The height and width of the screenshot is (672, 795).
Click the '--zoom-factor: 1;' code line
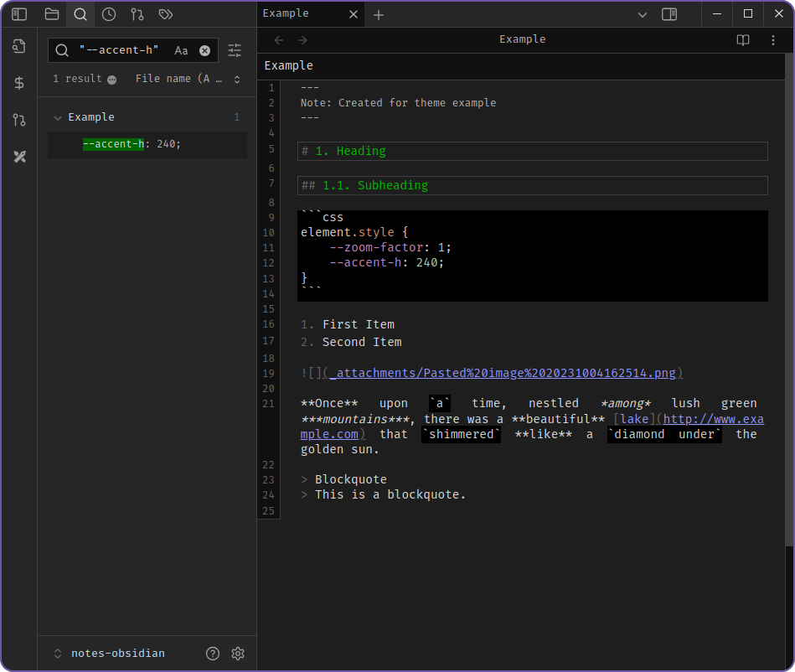pos(390,247)
